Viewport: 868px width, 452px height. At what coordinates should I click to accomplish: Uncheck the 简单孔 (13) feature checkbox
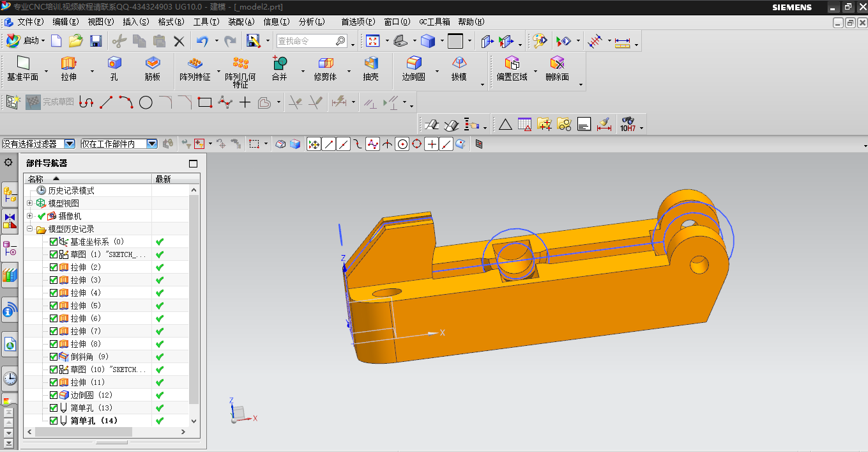(x=54, y=408)
